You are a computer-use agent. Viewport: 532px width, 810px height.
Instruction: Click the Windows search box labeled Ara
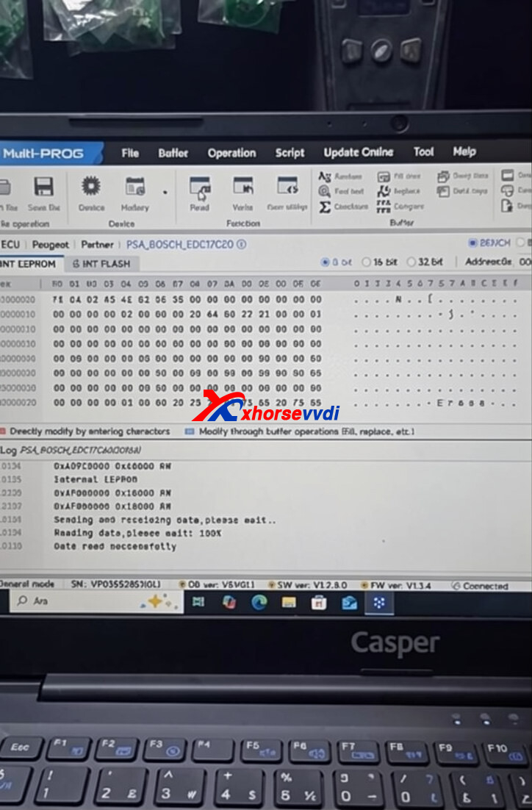95,601
